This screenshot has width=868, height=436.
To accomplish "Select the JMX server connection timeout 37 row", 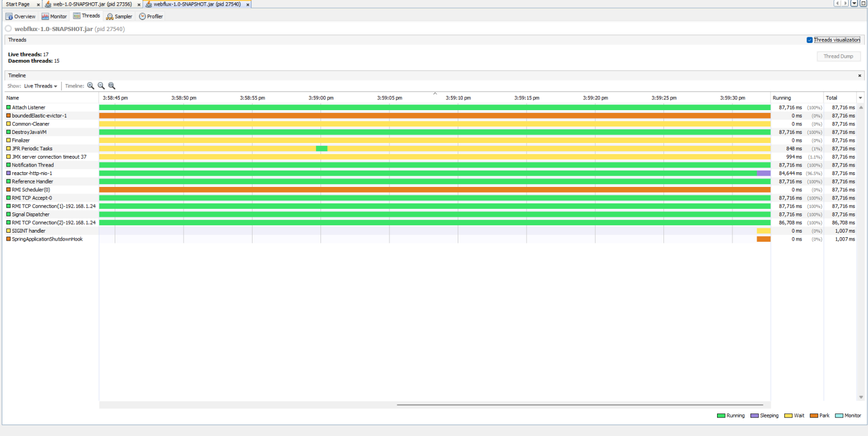I will [x=431, y=157].
